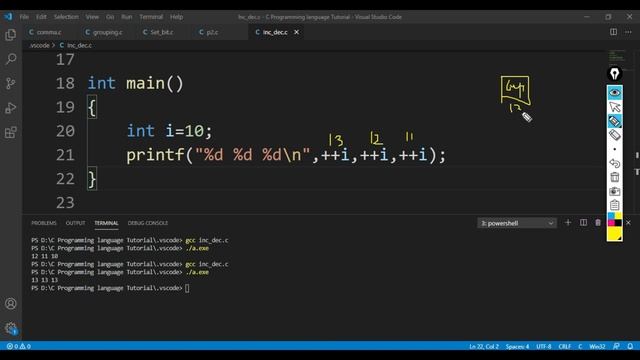The image size is (640, 360).
Task: Open the Edit menu
Action: pyautogui.click(x=41, y=17)
